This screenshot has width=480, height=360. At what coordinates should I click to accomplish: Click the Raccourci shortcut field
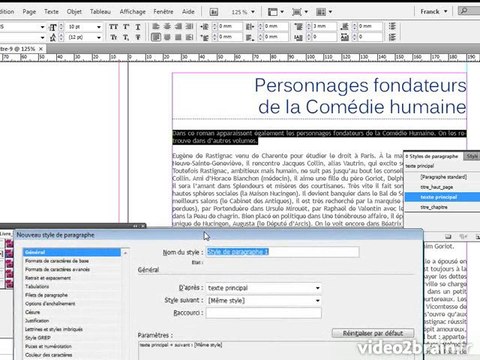tap(264, 313)
